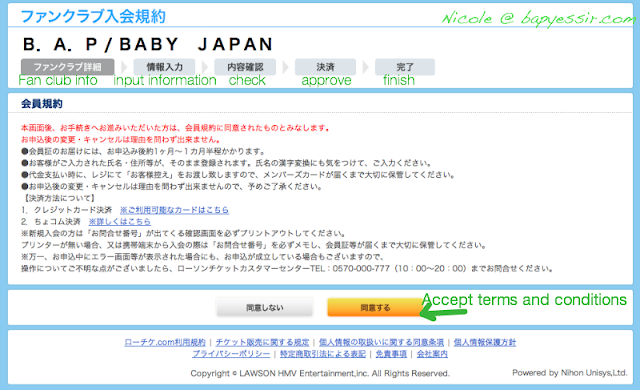This screenshot has width=640, height=390.
Task: Select the ファンクラブ詳細 step tab
Action: 67,67
